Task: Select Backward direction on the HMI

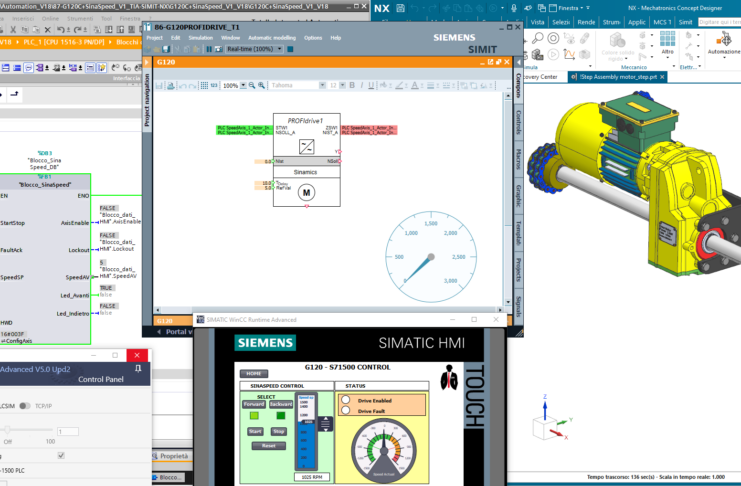Action: (281, 404)
